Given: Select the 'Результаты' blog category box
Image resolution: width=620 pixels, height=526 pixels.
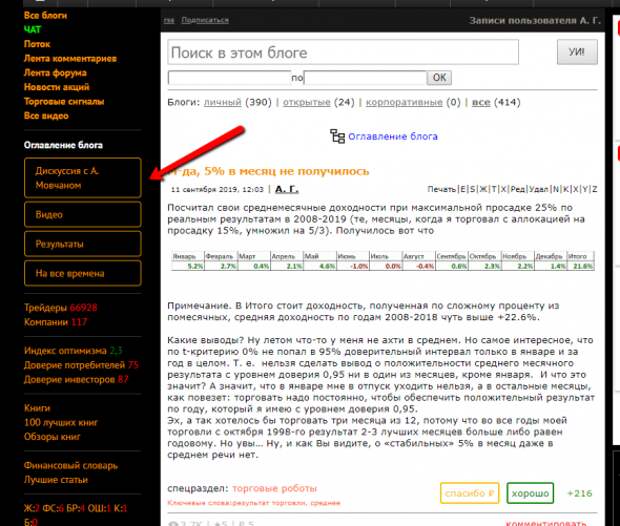Looking at the screenshot, I should point(83,244).
